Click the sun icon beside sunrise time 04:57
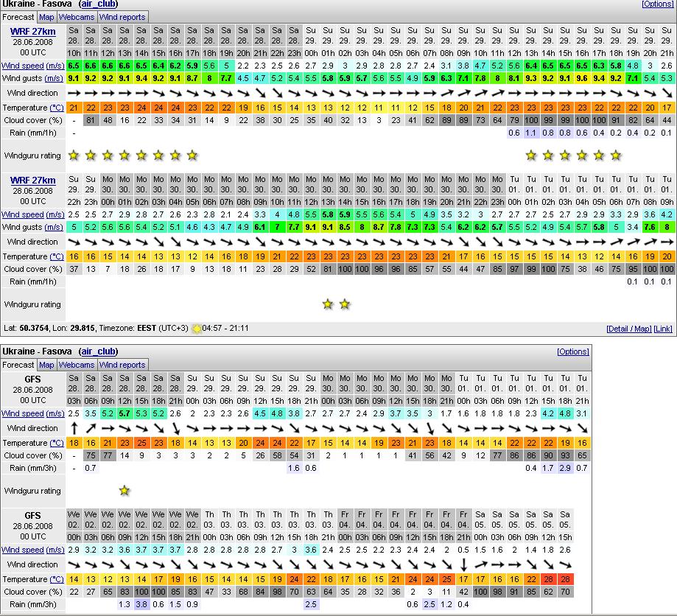Image resolution: width=677 pixels, height=616 pixels. pyautogui.click(x=196, y=328)
